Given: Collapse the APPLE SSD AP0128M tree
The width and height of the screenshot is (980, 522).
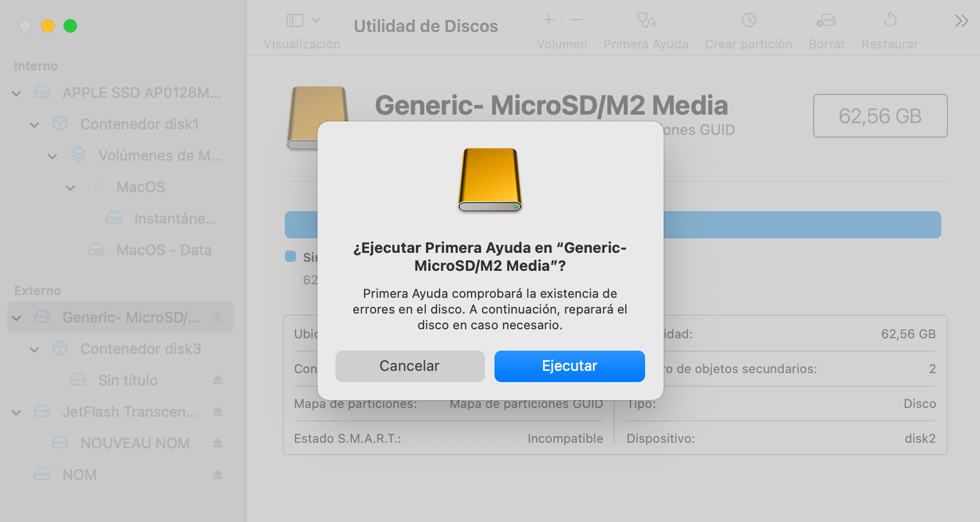Looking at the screenshot, I should (17, 93).
